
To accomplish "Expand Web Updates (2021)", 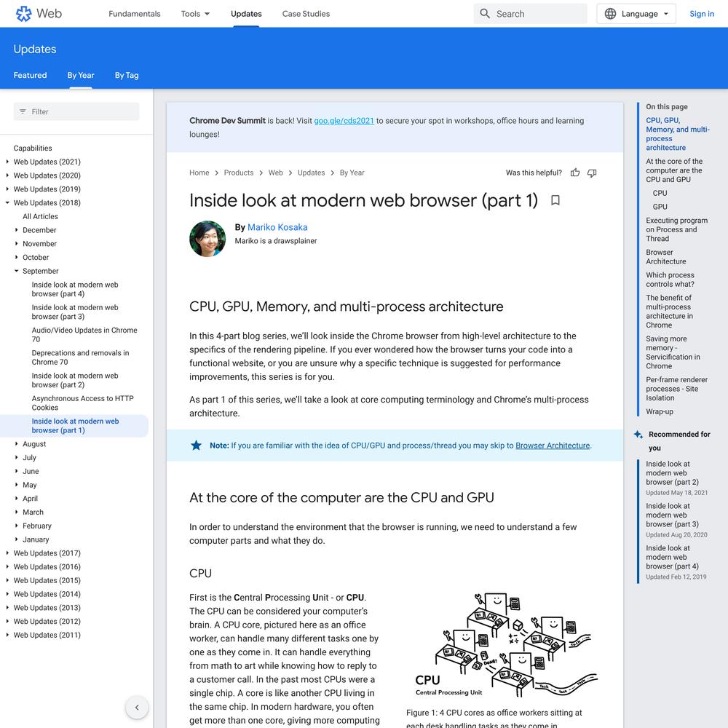I will click(x=7, y=162).
